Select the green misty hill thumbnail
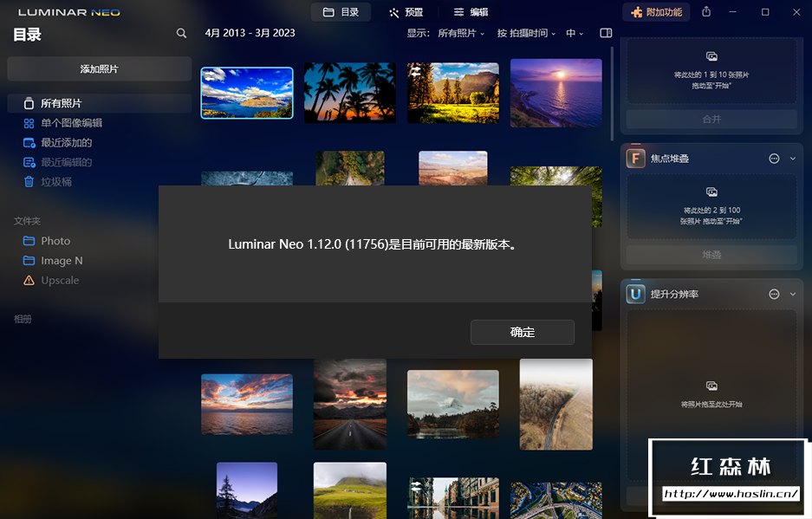Viewport: 812px width, 519px height. point(350,490)
